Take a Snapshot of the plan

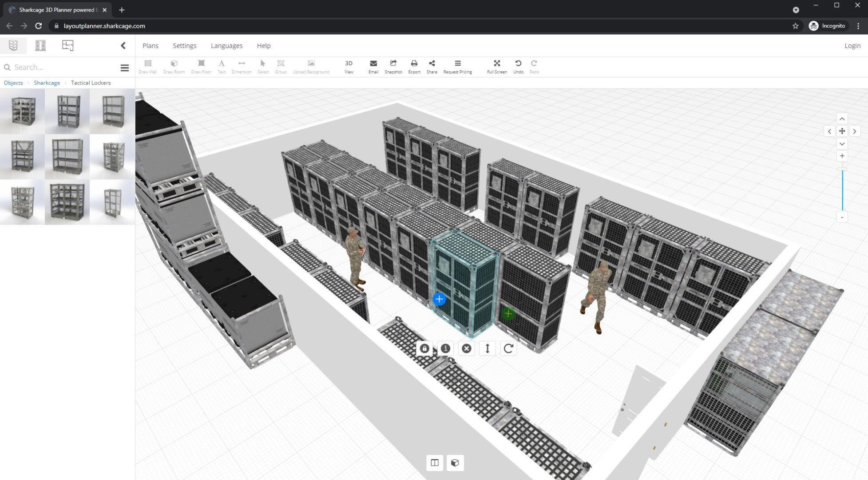tap(393, 66)
